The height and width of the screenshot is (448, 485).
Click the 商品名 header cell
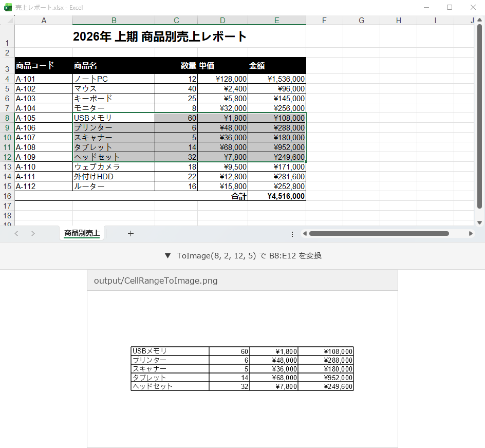(114, 66)
